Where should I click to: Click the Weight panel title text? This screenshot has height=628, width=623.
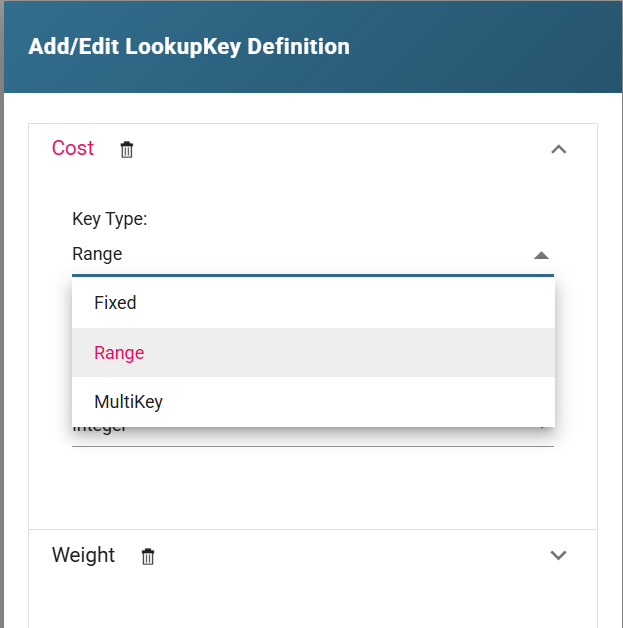click(83, 555)
